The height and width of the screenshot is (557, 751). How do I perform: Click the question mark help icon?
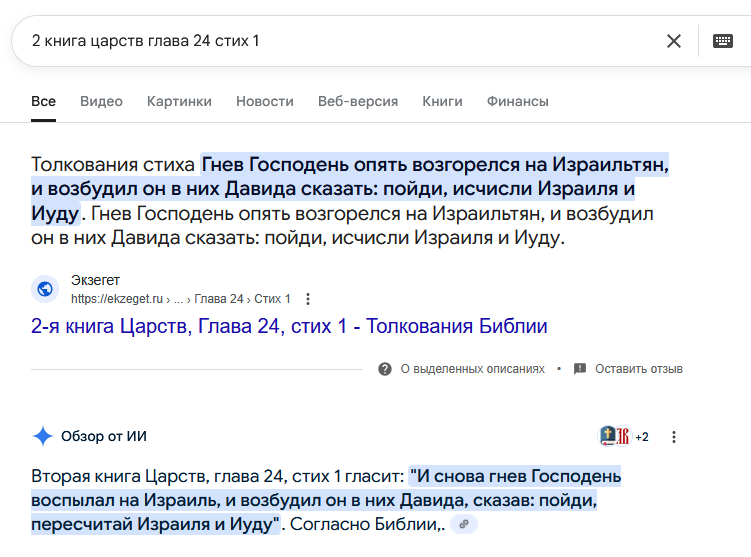click(x=385, y=369)
